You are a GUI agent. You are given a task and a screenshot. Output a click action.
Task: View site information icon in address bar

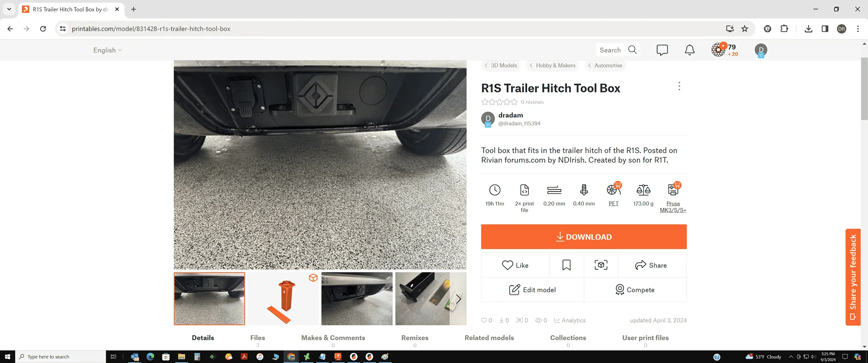(63, 28)
